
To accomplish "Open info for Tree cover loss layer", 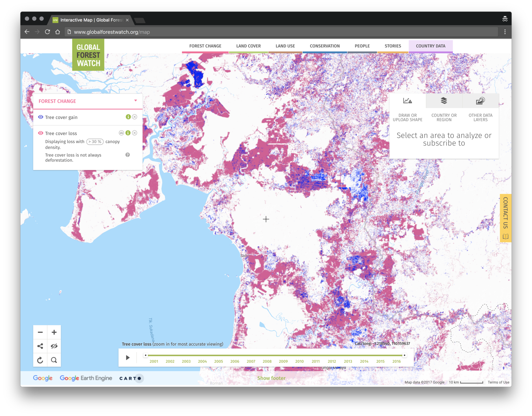I will (x=128, y=133).
